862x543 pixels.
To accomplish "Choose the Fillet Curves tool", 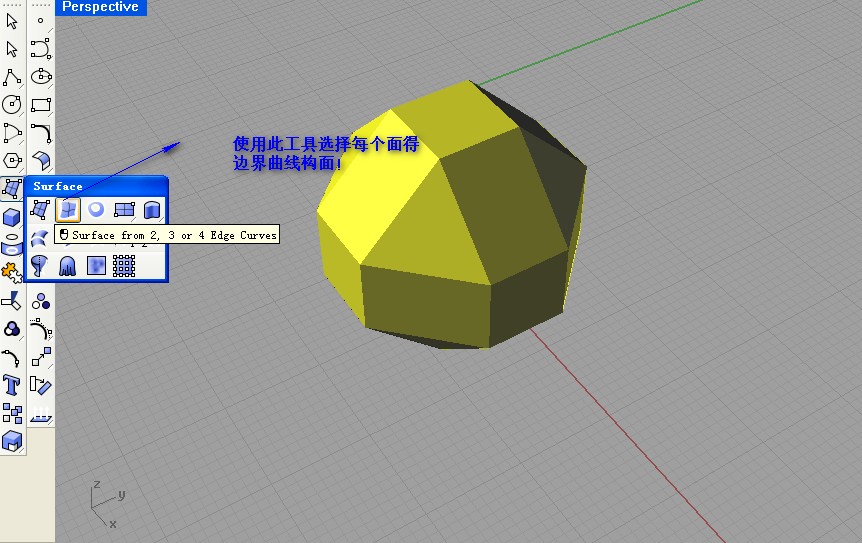I will [41, 132].
